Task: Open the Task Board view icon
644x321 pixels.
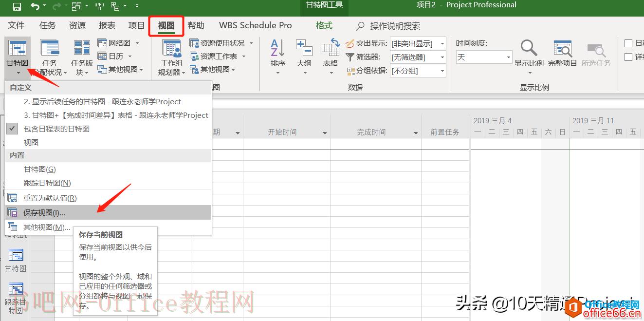Action: 82,49
